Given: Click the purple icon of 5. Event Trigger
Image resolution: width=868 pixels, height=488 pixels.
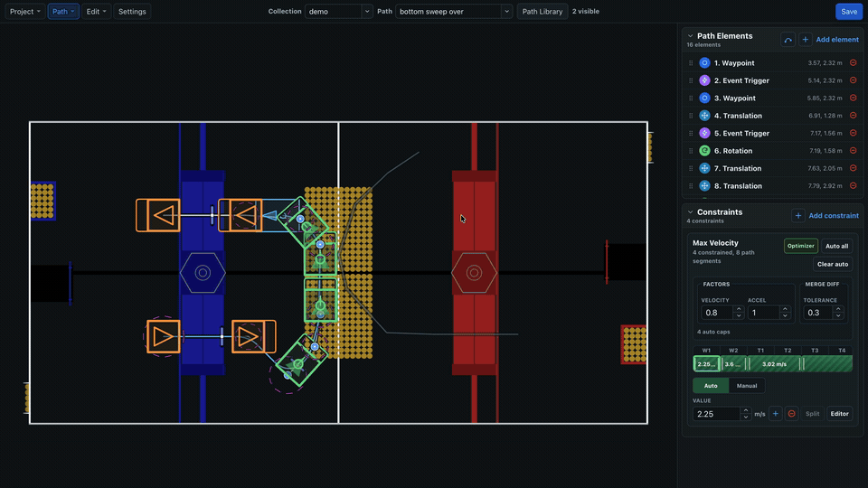Looking at the screenshot, I should (x=704, y=133).
